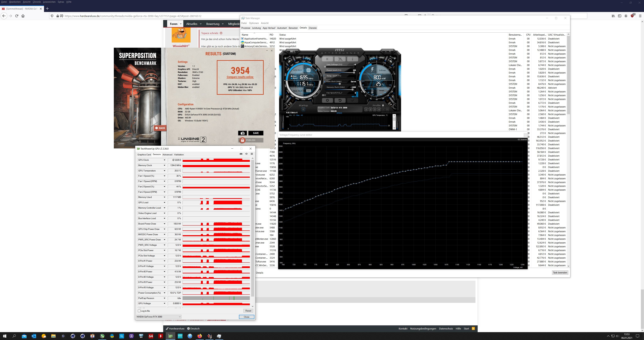Click Afterburner reset-to-defaults arrow button

[340, 100]
